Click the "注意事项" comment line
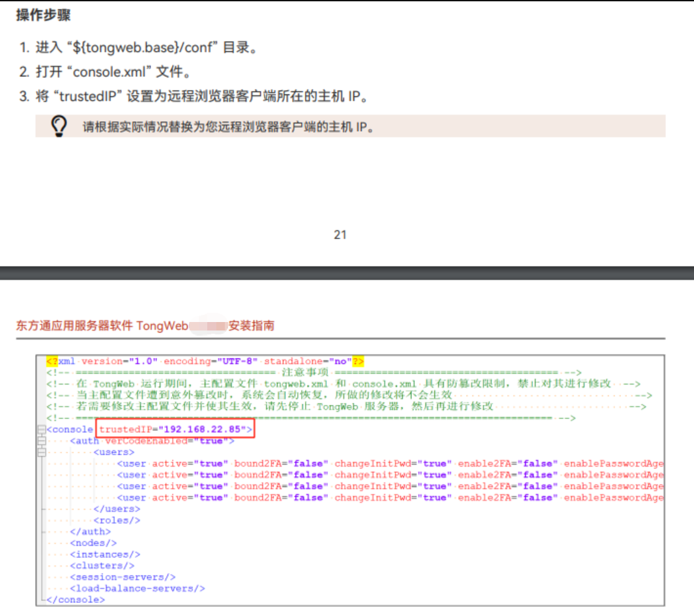The width and height of the screenshot is (694, 616). point(313,372)
